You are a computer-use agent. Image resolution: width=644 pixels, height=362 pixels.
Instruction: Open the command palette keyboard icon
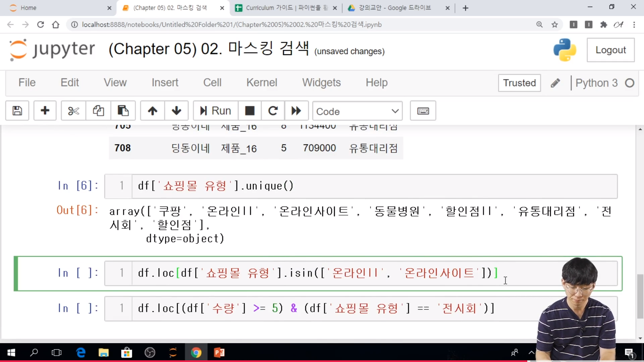[423, 111]
